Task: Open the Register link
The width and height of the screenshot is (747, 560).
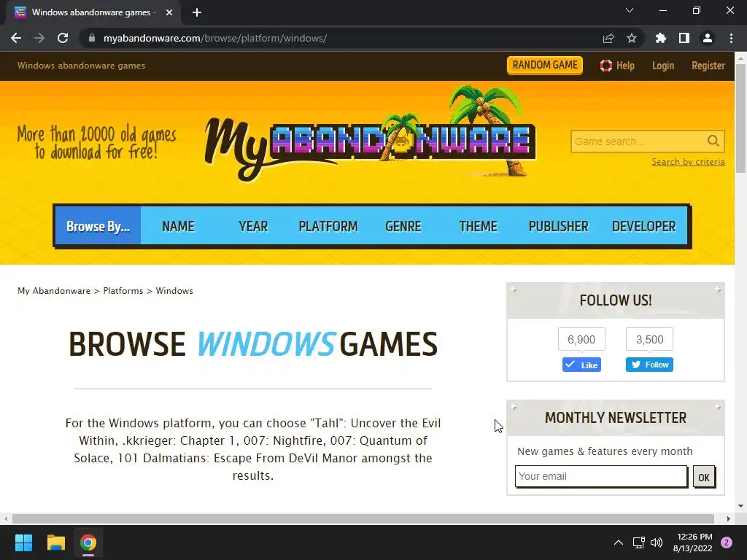Action: [708, 66]
